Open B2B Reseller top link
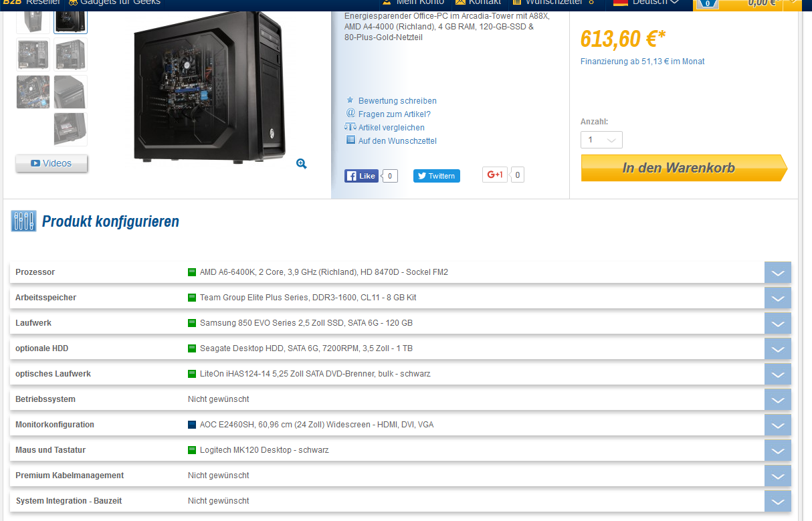Viewport: 812px width, 521px height. coord(31,3)
